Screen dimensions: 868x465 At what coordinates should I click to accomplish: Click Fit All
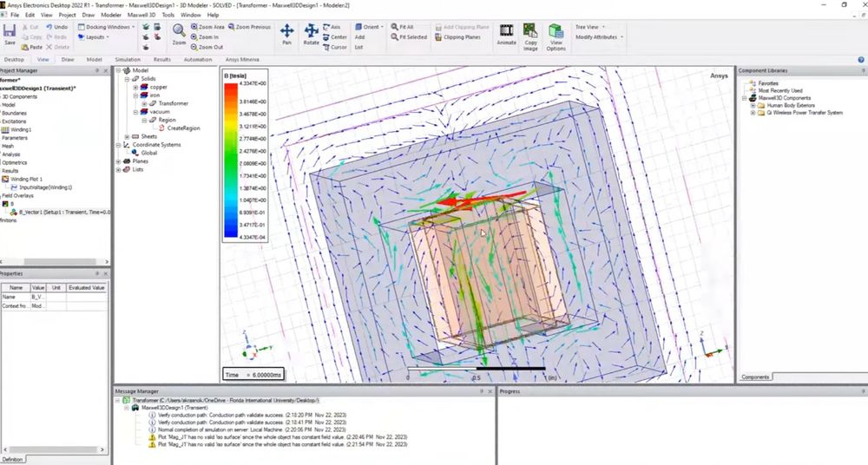402,27
